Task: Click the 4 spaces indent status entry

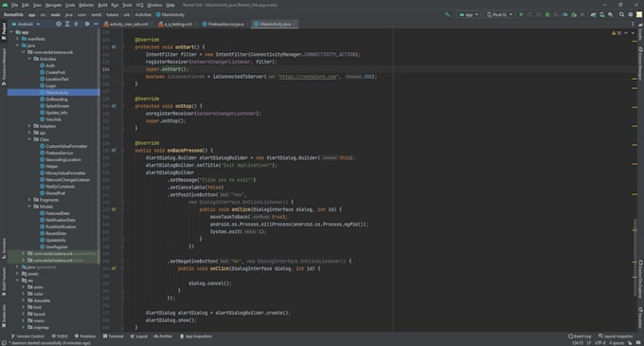Action: click(x=617, y=343)
